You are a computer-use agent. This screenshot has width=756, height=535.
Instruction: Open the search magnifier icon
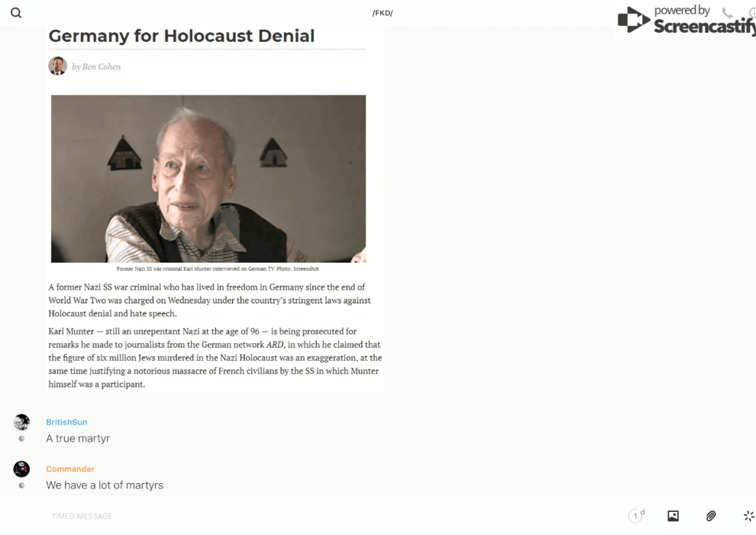pyautogui.click(x=16, y=13)
